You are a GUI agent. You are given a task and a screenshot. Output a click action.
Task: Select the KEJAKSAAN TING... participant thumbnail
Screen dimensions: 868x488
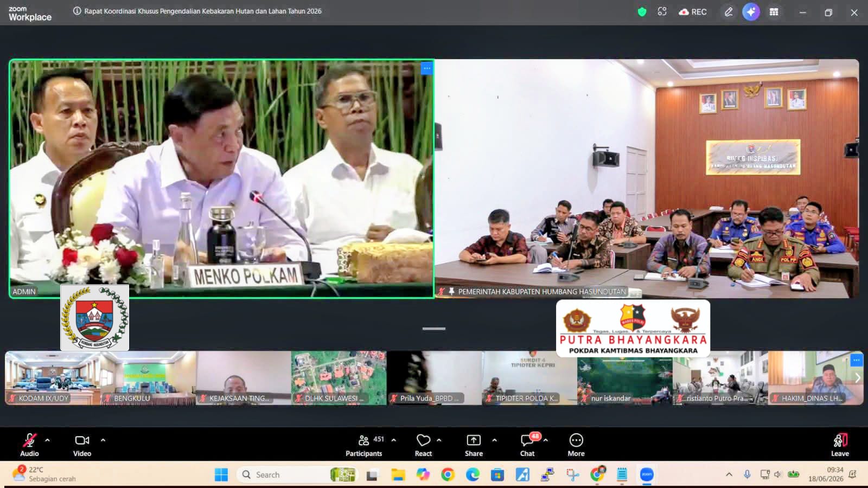244,378
